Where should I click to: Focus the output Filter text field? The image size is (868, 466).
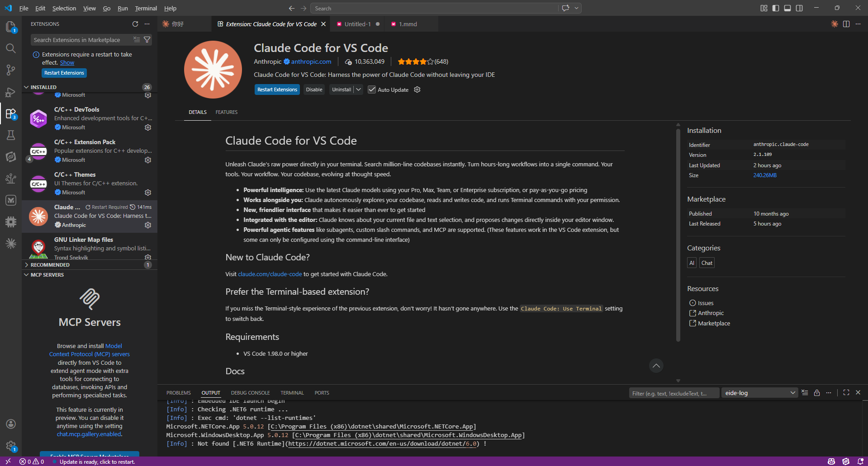(674, 393)
